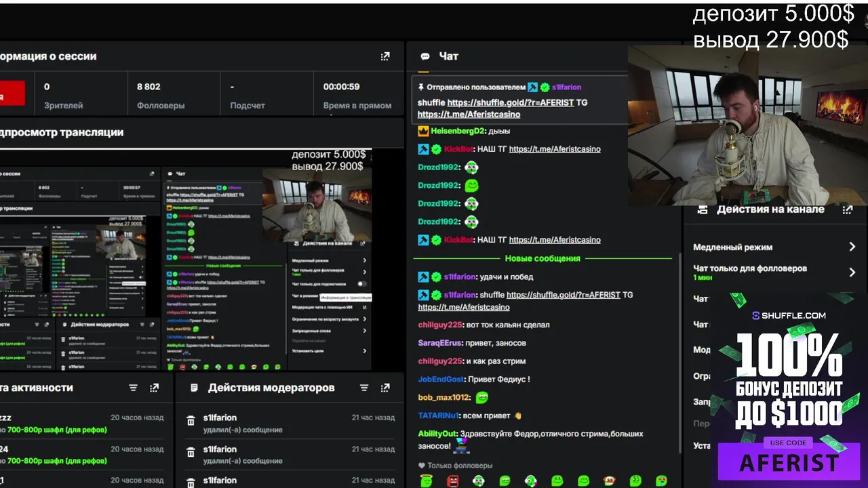Click username SaraqEErus in chat
The width and height of the screenshot is (868, 488).
click(441, 343)
